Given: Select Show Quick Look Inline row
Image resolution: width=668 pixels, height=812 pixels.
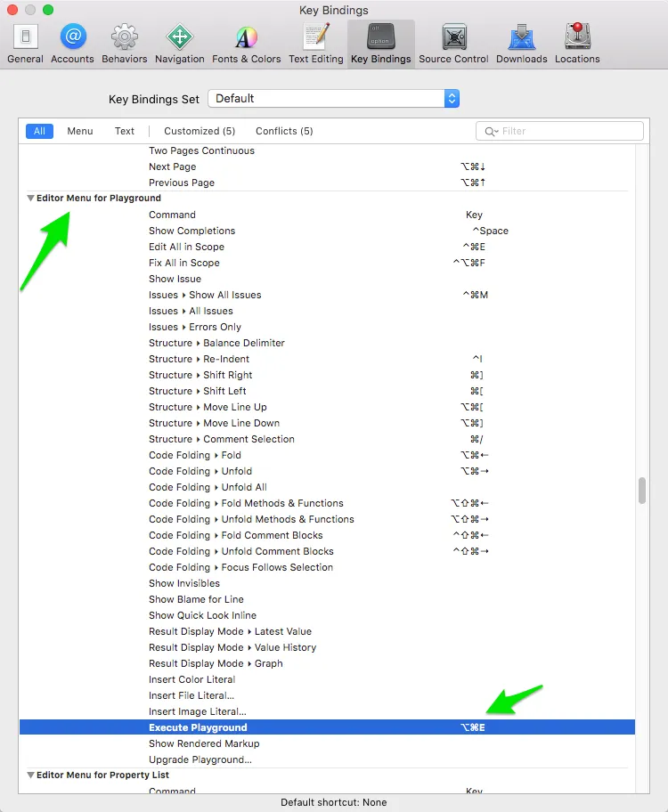Looking at the screenshot, I should click(x=327, y=616).
